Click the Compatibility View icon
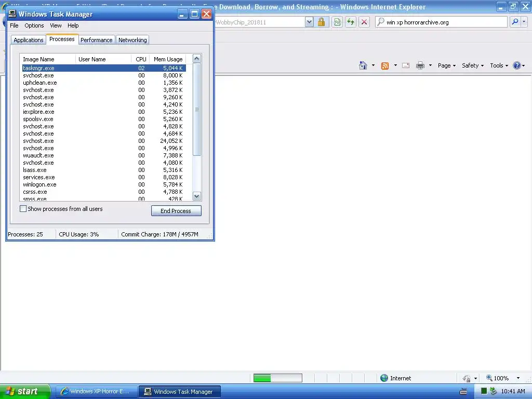Image resolution: width=532 pixels, height=399 pixels. point(337,22)
